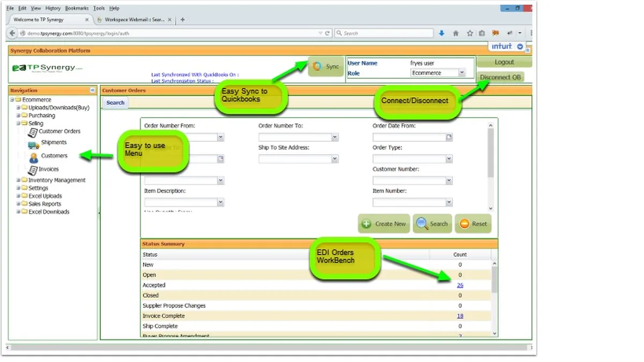The height and width of the screenshot is (362, 644).
Task: Expand the Inventory Management folder
Action: (x=18, y=180)
